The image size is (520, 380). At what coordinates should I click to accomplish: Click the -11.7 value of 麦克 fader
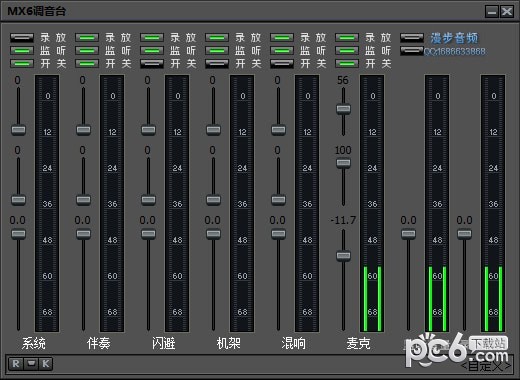(343, 220)
